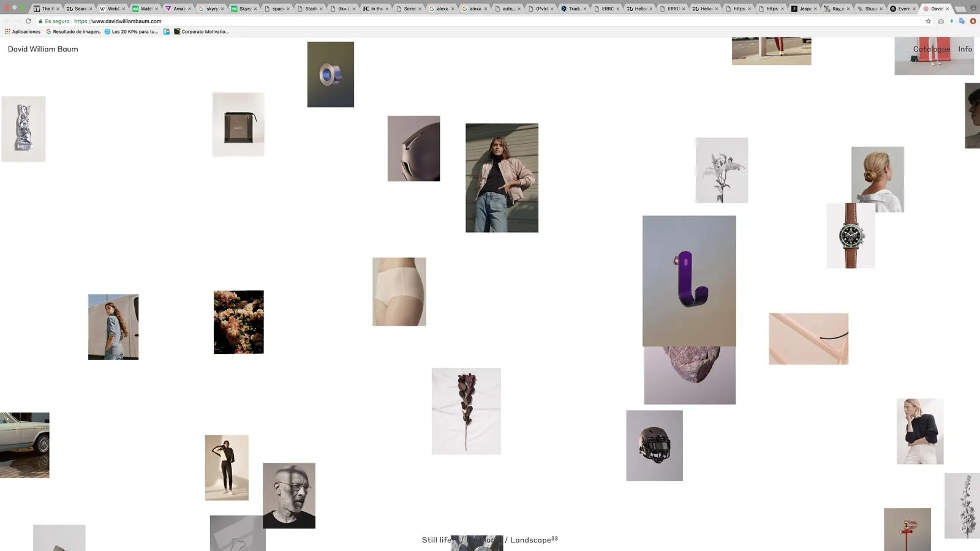This screenshot has width=980, height=551.
Task: Open the Catalogue link
Action: click(x=932, y=49)
